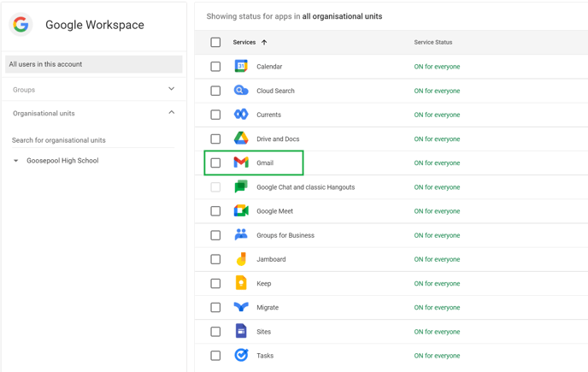
Task: Open the Calendar service link
Action: coord(269,67)
